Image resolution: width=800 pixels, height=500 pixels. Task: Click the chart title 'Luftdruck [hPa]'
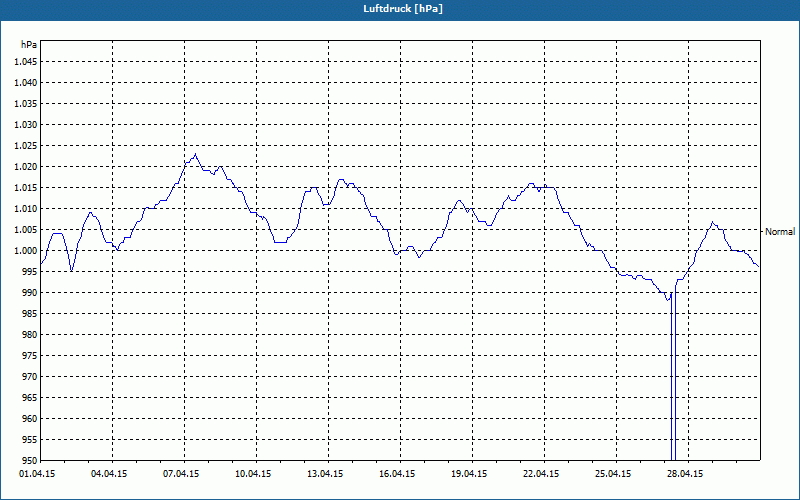(403, 9)
